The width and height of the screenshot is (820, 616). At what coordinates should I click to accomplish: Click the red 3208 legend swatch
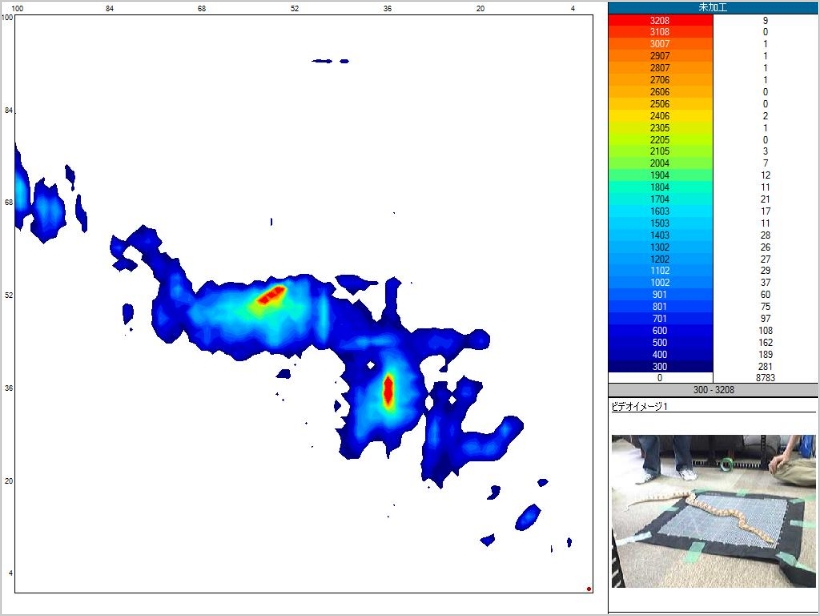pos(660,20)
